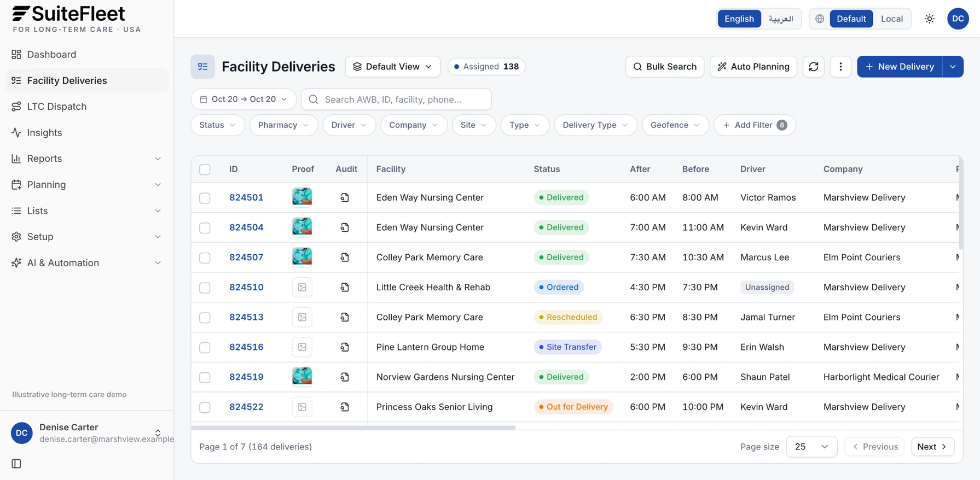Open the Default View dropdown
The width and height of the screenshot is (980, 480).
click(x=392, y=67)
